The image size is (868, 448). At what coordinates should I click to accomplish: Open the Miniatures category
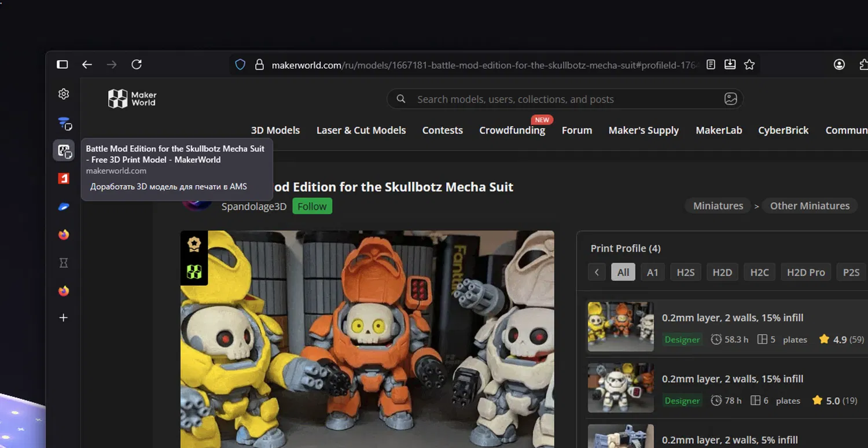point(718,205)
